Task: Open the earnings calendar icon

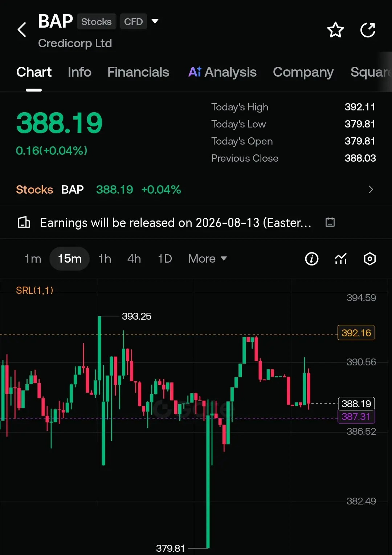Action: (x=330, y=222)
